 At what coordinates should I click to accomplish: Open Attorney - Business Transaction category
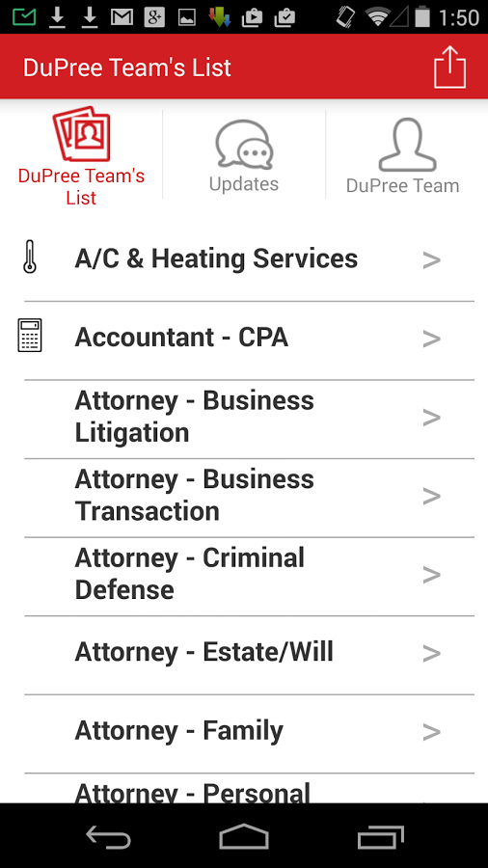coord(249,497)
